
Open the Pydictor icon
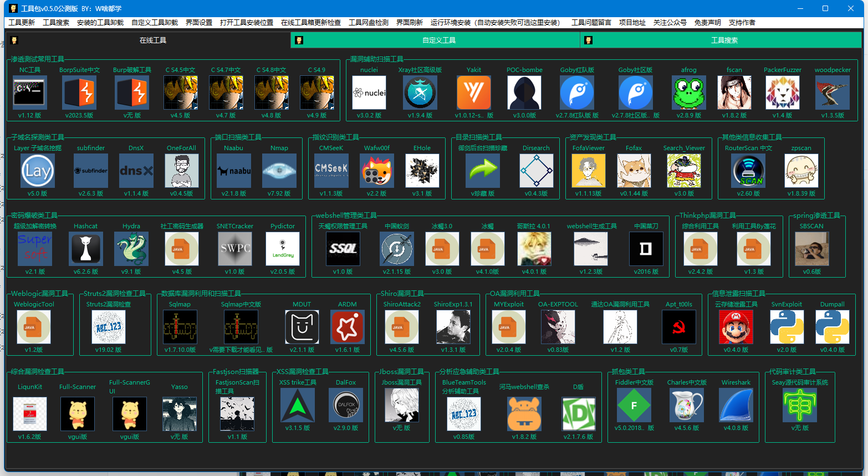pyautogui.click(x=283, y=249)
